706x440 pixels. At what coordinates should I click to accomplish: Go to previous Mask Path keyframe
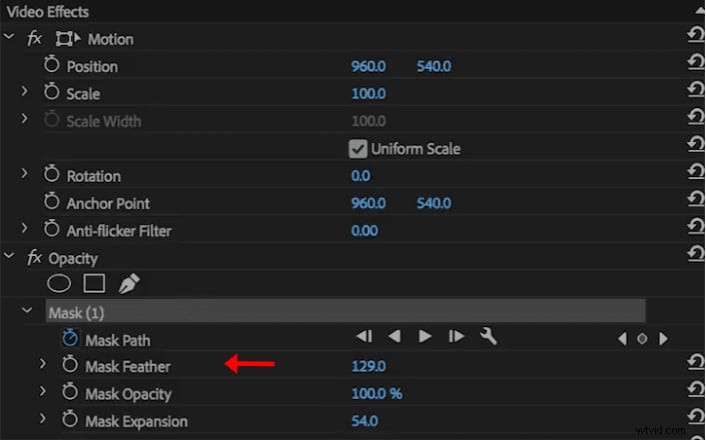[622, 339]
